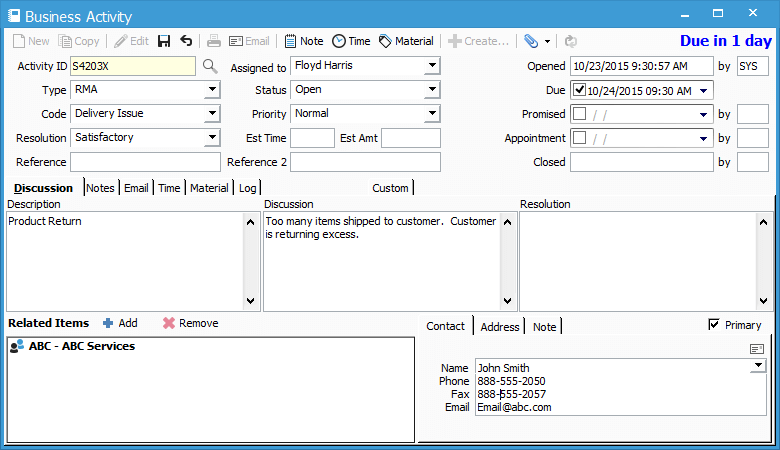Open the contact Name dropdown arrow
Viewport: 780px width, 450px height.
click(x=758, y=366)
